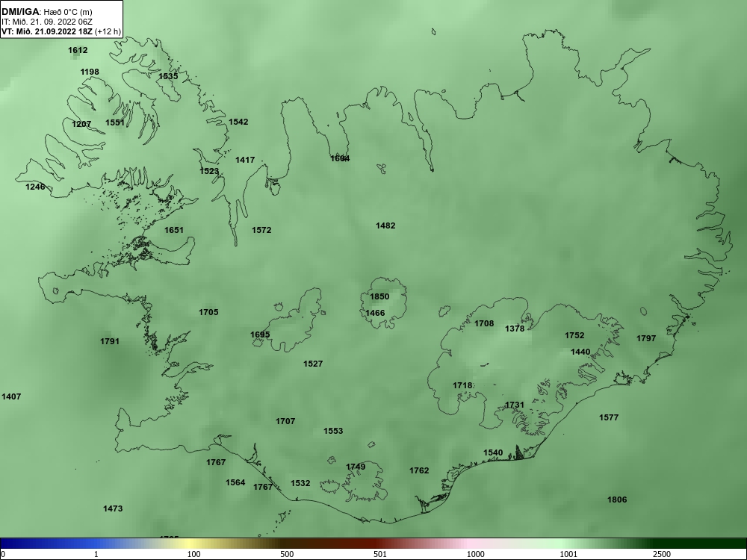Select the 1542 value label

[x=238, y=122]
